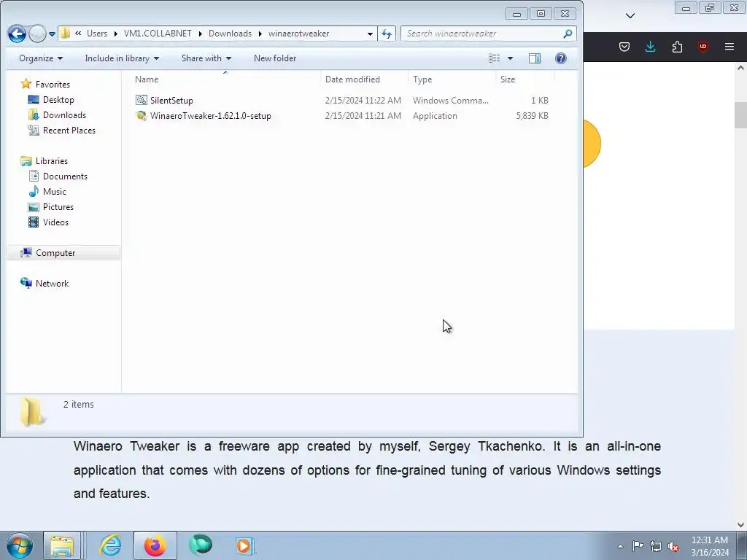Refresh the winaerotweaker folder view
The height and width of the screenshot is (560, 747).
(x=387, y=34)
